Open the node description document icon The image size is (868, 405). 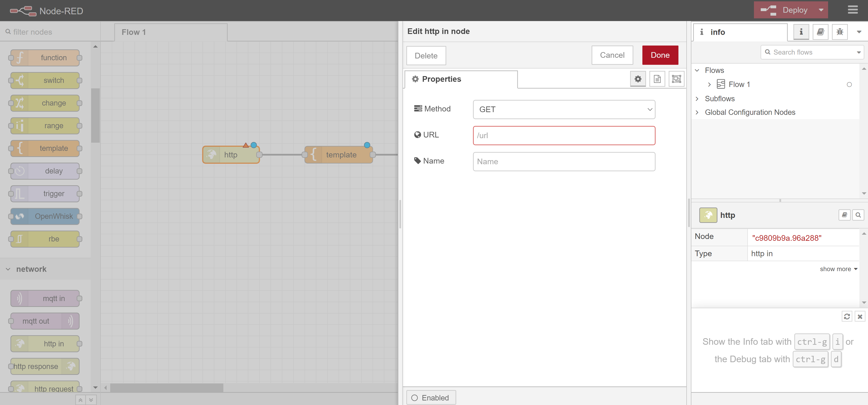pyautogui.click(x=657, y=79)
